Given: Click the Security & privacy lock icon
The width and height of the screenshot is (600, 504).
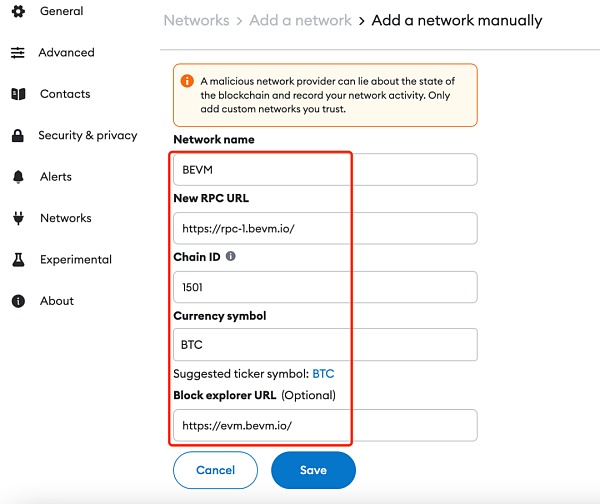Looking at the screenshot, I should pyautogui.click(x=17, y=135).
